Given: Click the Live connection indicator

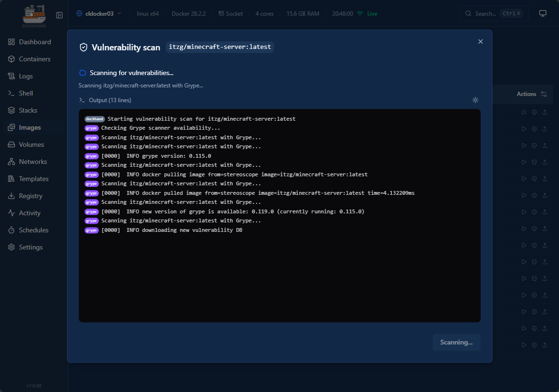Looking at the screenshot, I should click(367, 14).
